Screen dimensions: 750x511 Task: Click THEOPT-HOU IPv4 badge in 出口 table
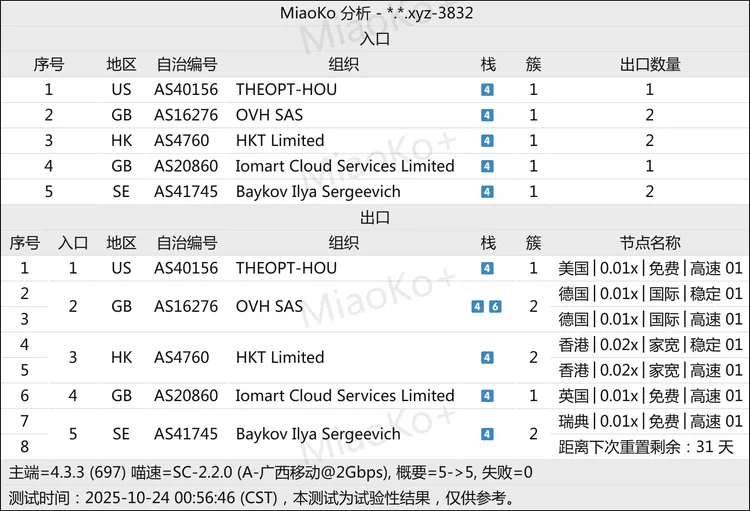487,269
